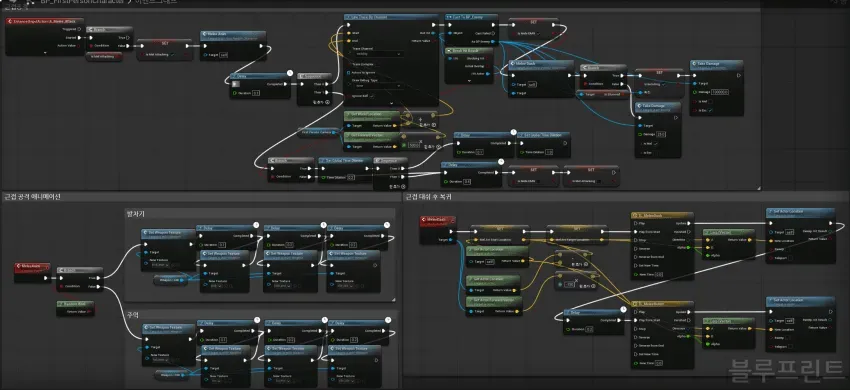
Task: Click the Condition pin on lower Branch node
Action: point(272,177)
